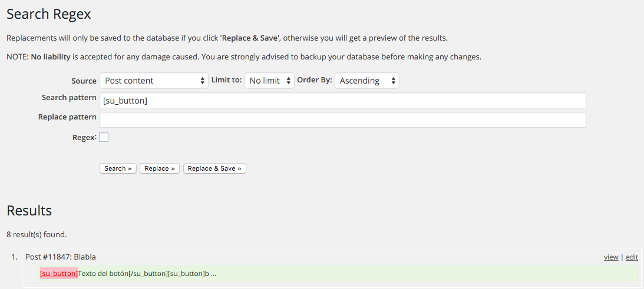
Task: Click the 8 result(s) found text
Action: tap(37, 234)
